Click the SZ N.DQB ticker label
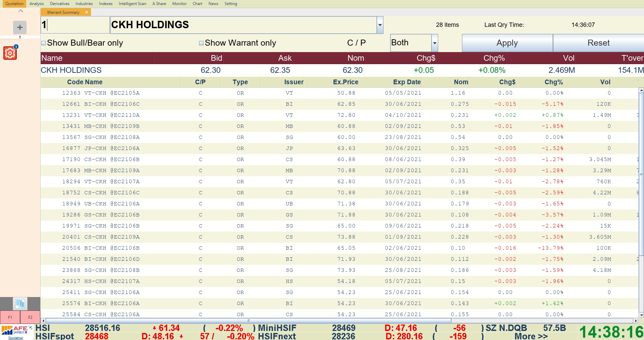The width and height of the screenshot is (644, 340). tap(506, 328)
